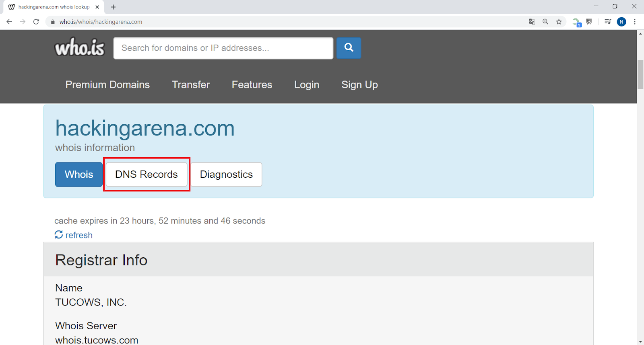The height and width of the screenshot is (345, 644).
Task: Click the refresh cache circular arrows icon
Action: (59, 234)
